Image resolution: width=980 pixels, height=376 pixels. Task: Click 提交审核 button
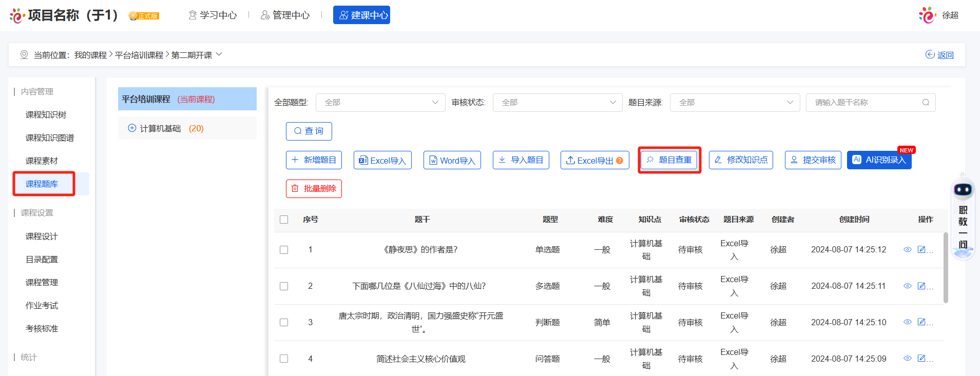point(813,160)
